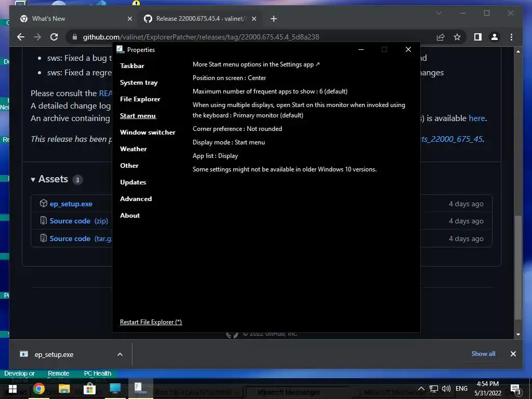
Task: Download Source code (tar.gz) link
Action: (81, 238)
